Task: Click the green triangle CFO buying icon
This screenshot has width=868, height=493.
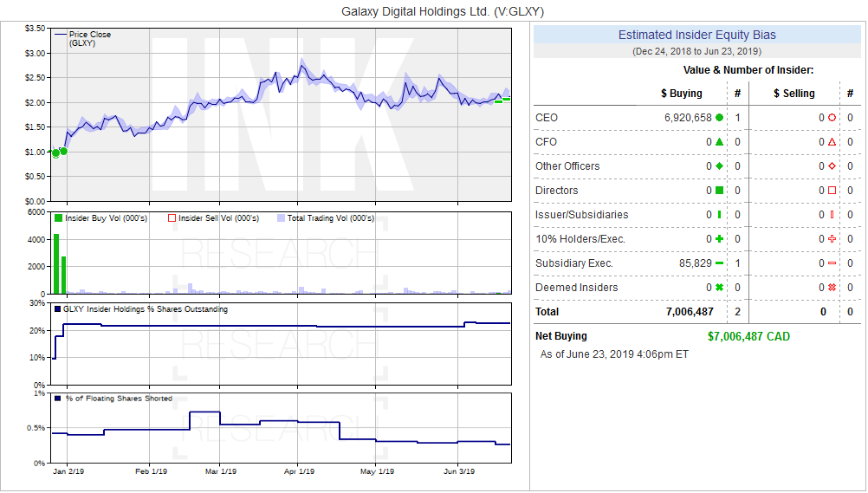Action: (719, 142)
